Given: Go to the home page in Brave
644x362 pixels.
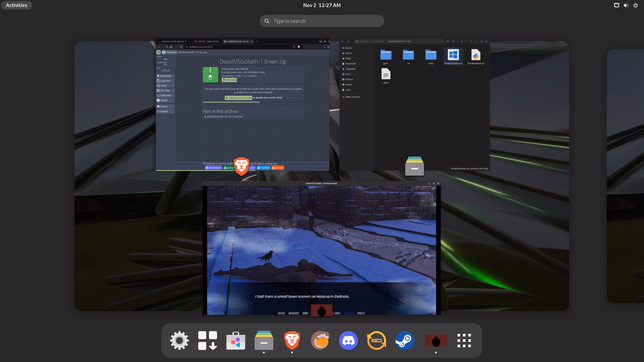Looking at the screenshot, I should coord(171,47).
